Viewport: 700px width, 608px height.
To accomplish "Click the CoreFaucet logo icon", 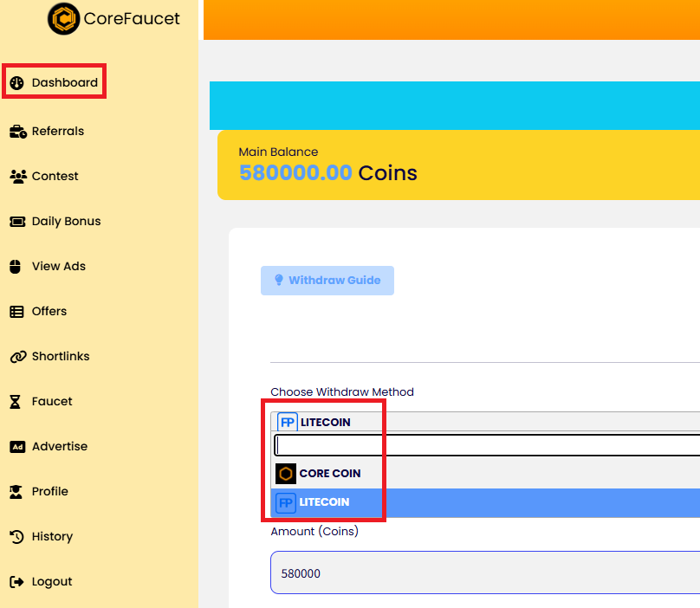I will tap(64, 19).
